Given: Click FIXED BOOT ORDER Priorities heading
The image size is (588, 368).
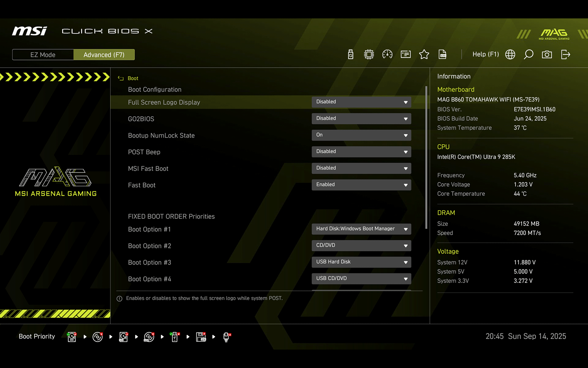Looking at the screenshot, I should pos(171,216).
